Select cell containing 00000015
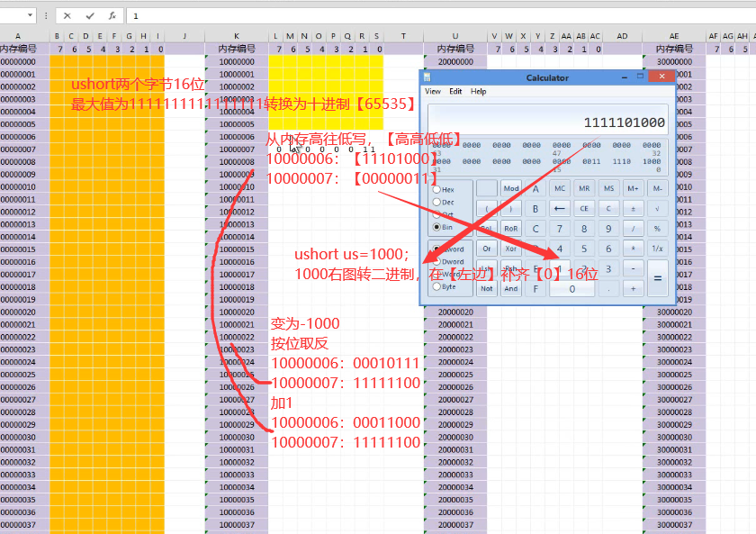 (24, 249)
